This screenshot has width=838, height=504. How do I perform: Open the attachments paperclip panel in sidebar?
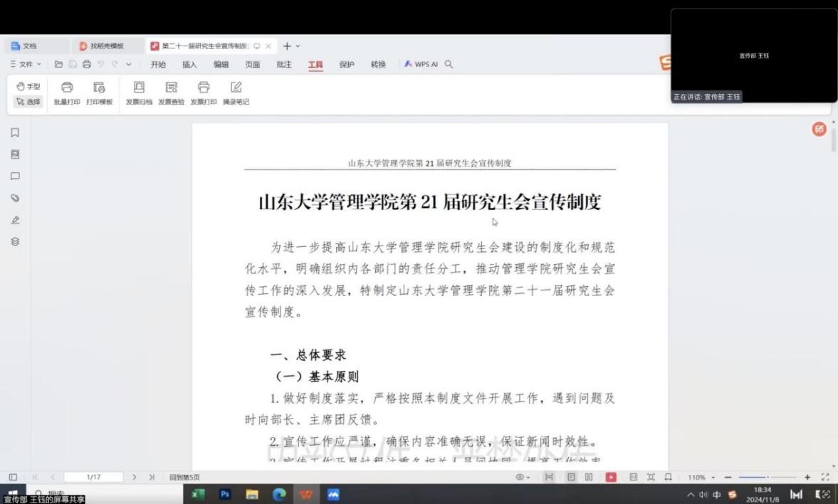click(15, 198)
